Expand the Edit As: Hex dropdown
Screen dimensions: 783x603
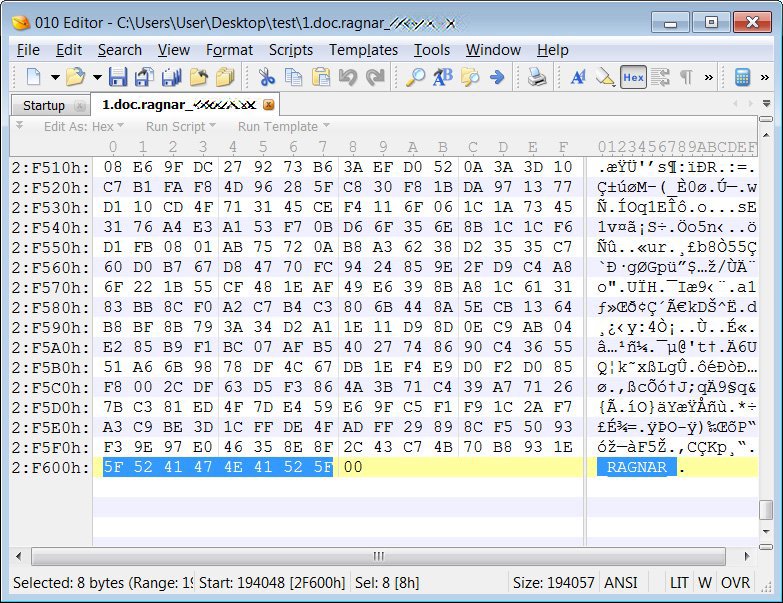[84, 127]
